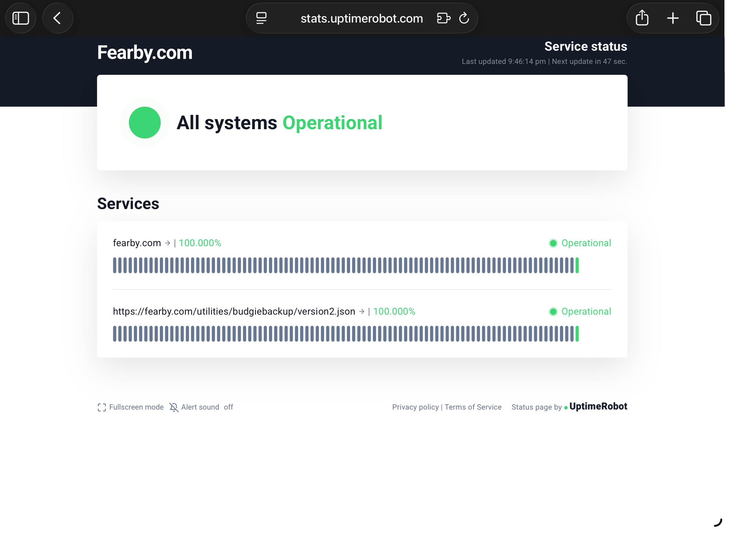Click the Services section heading
This screenshot has height=538, width=756.
coord(128,204)
